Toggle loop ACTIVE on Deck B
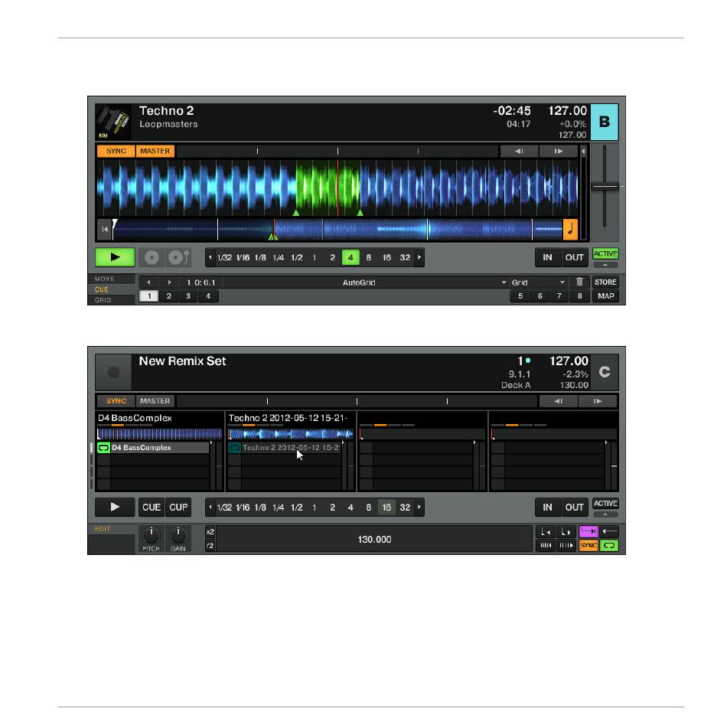 (605, 253)
